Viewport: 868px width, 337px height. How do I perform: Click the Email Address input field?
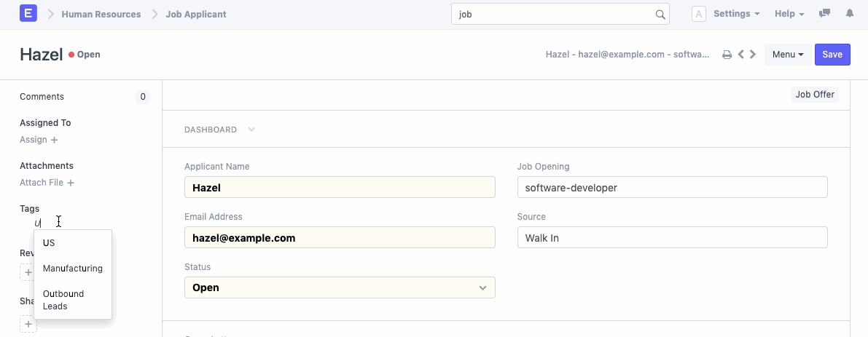[340, 238]
